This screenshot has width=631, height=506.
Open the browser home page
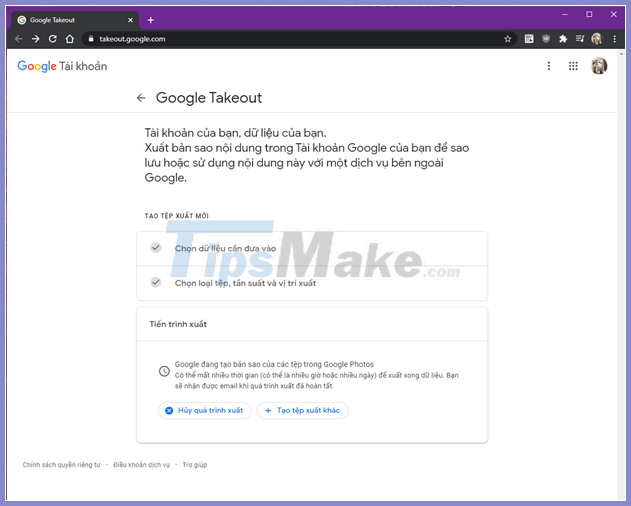click(70, 39)
